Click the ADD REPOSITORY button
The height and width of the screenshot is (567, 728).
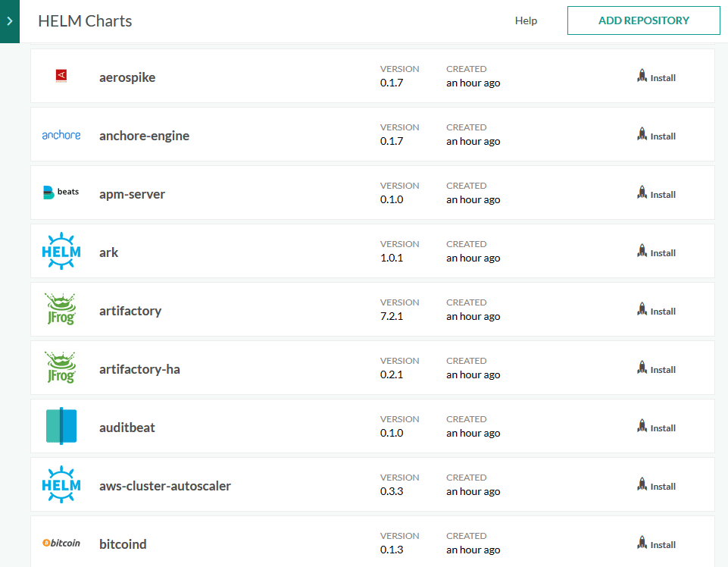point(643,20)
